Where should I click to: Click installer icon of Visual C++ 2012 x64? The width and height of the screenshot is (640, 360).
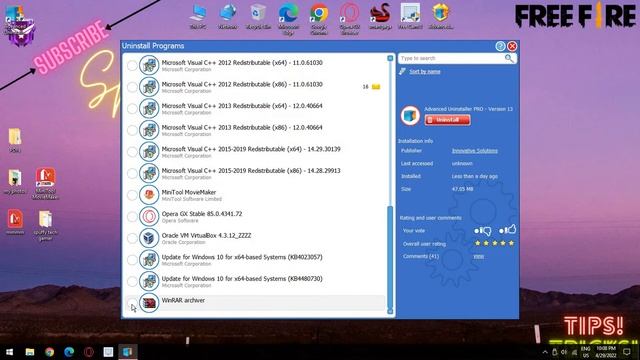149,65
